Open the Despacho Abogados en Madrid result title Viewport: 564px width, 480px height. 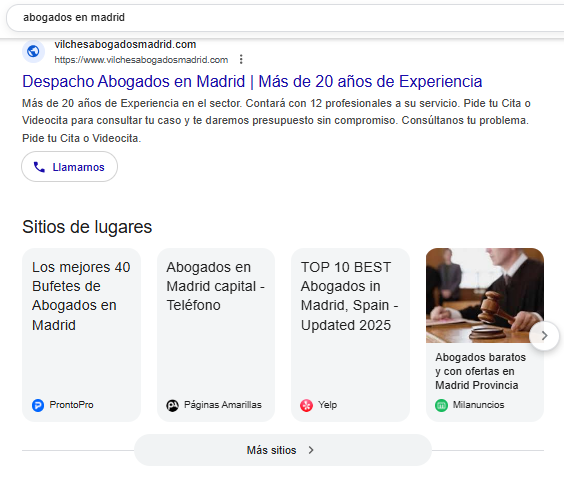point(252,81)
